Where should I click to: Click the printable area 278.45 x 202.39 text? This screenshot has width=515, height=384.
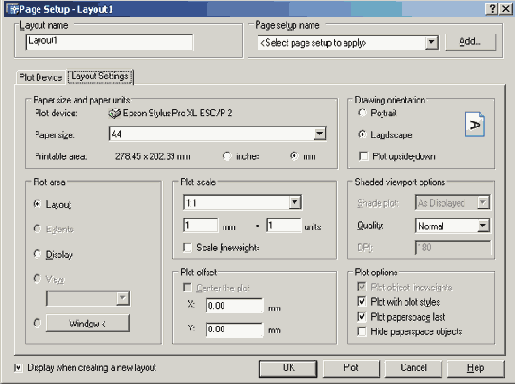(x=153, y=156)
